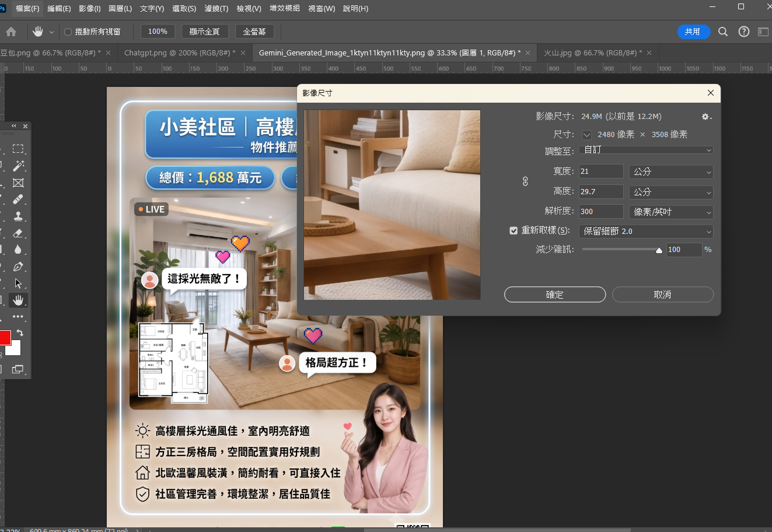Open the 增效模組 menu
This screenshot has height=532, width=772.
coord(285,8)
